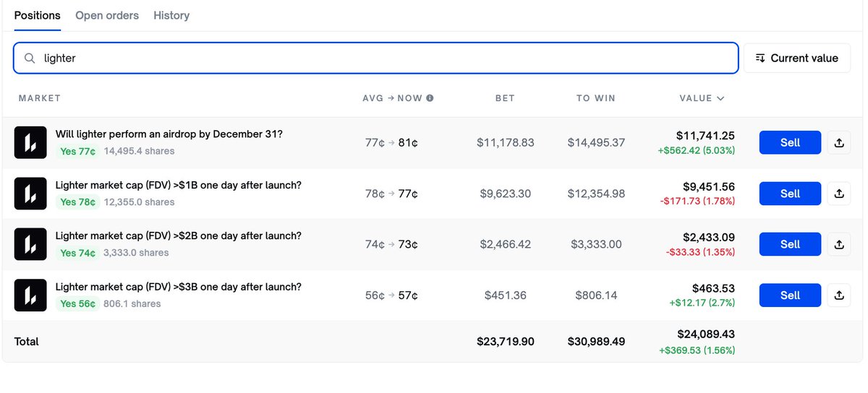This screenshot has width=868, height=393.
Task: Open 'Lighter market cap (FDV) >$2B' market
Action: (179, 236)
